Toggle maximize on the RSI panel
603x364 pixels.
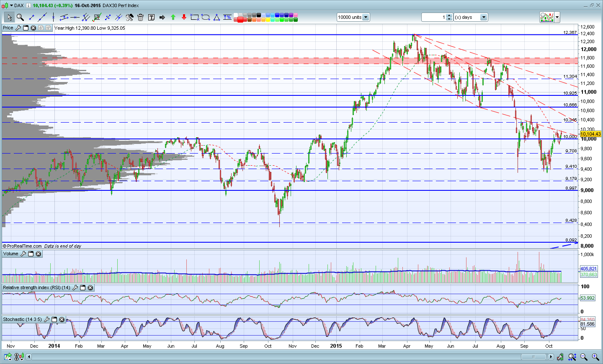[82, 288]
